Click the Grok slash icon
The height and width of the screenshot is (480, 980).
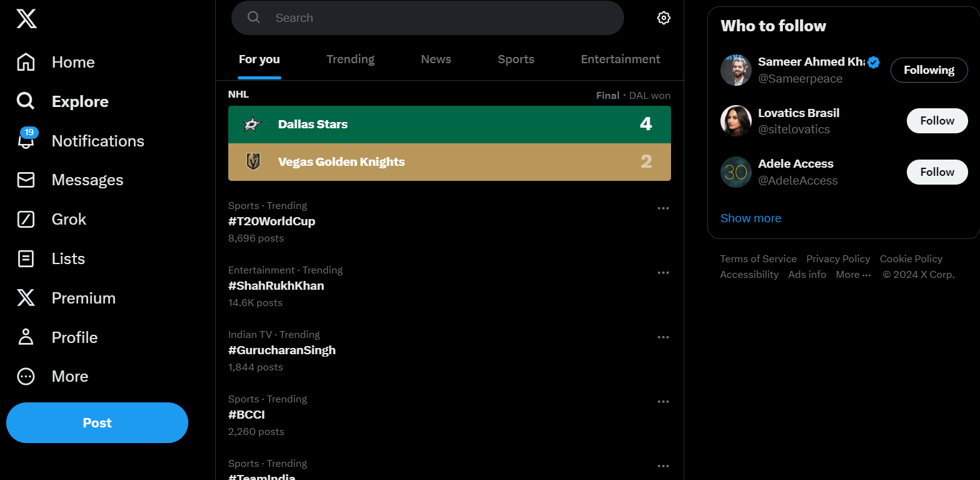click(x=26, y=219)
